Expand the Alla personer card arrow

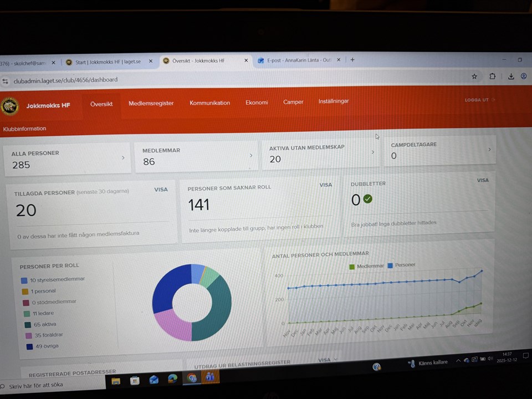(x=123, y=158)
